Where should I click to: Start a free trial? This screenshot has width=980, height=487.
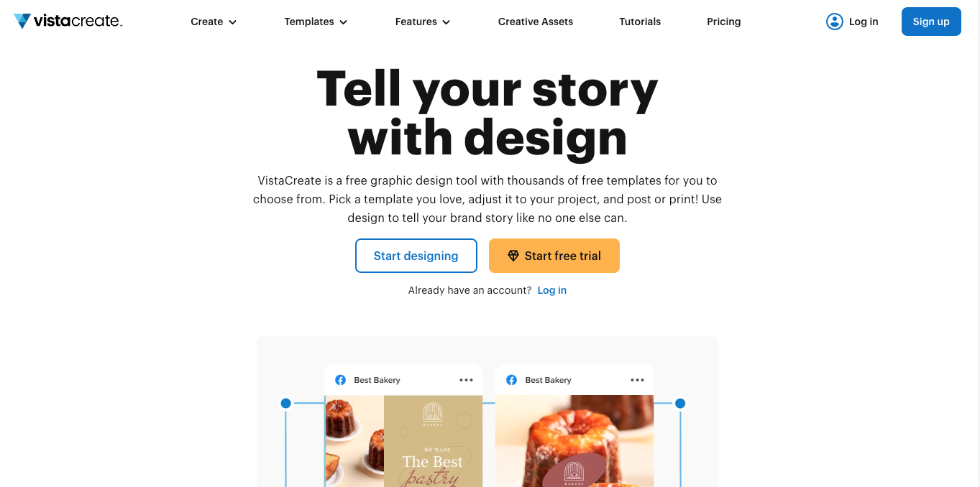pyautogui.click(x=554, y=256)
